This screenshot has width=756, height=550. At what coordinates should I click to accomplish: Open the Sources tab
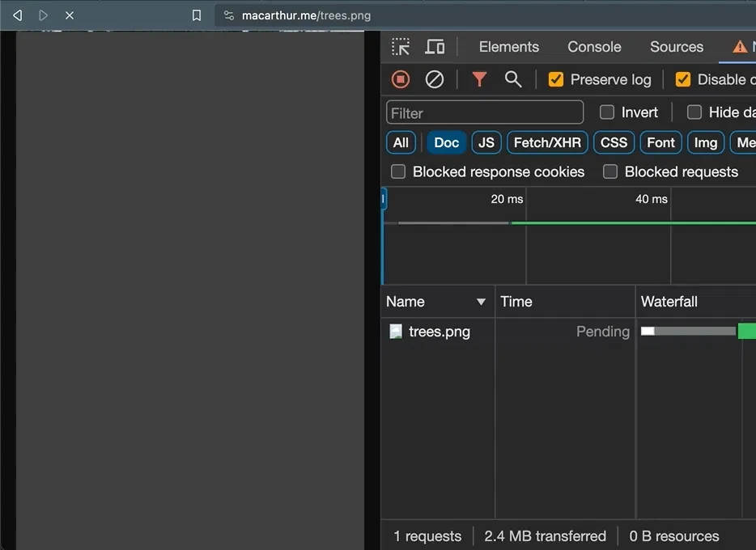[677, 47]
